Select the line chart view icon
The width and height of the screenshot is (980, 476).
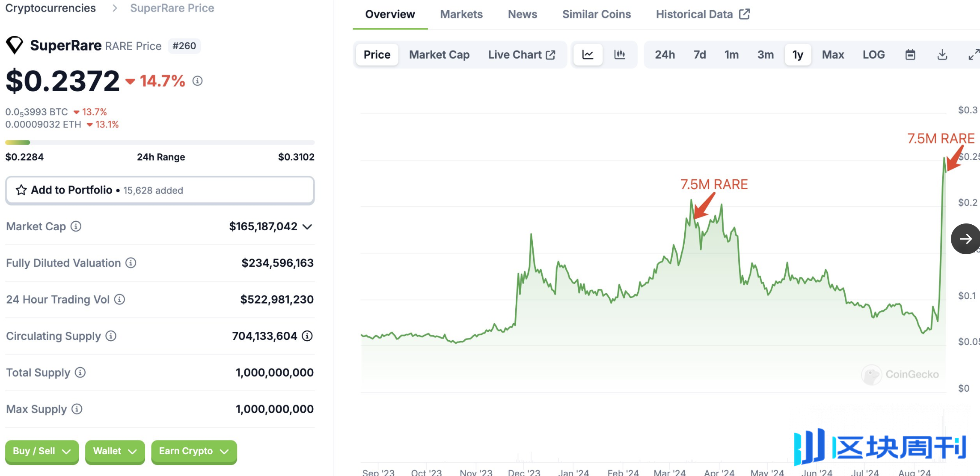588,55
